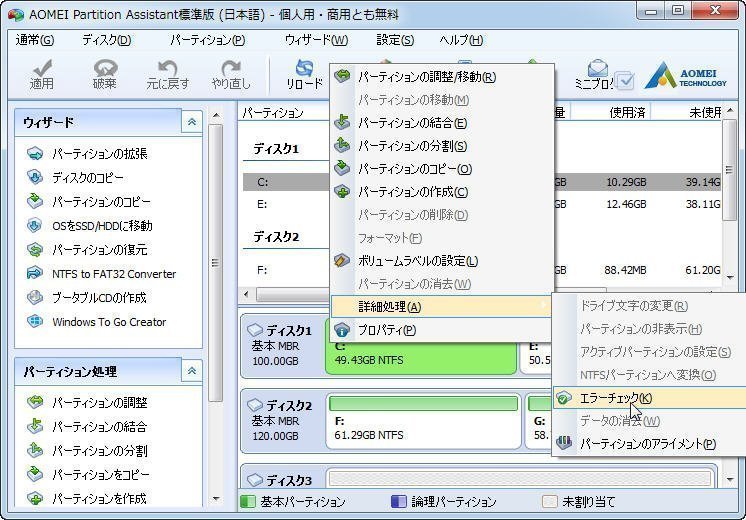Choose パーティションのコピー(O) in context menu

click(442, 168)
